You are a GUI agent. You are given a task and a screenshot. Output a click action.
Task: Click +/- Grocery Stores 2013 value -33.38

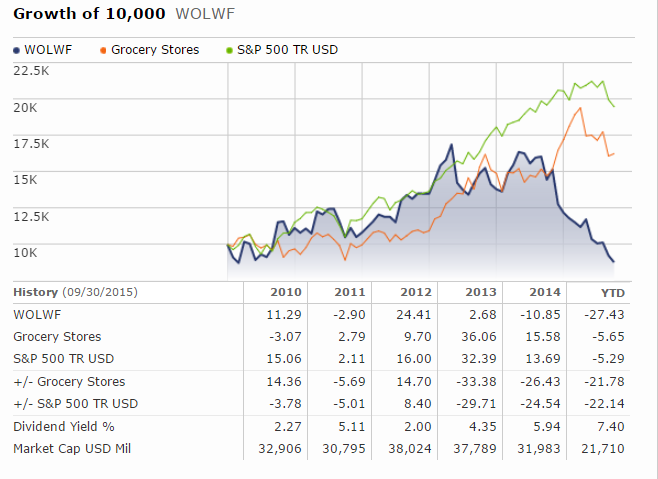[x=476, y=382]
